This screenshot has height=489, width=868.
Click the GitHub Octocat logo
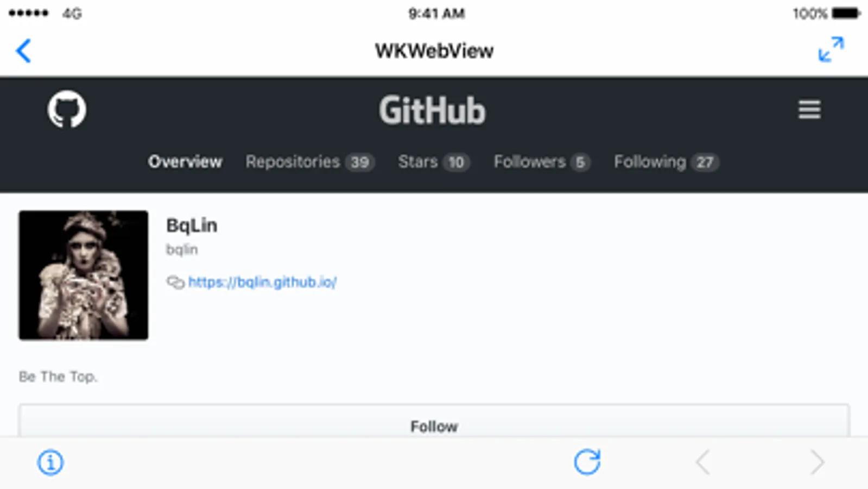[67, 109]
